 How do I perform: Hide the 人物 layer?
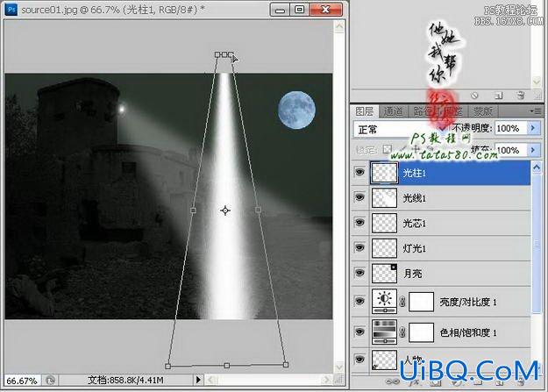359,360
